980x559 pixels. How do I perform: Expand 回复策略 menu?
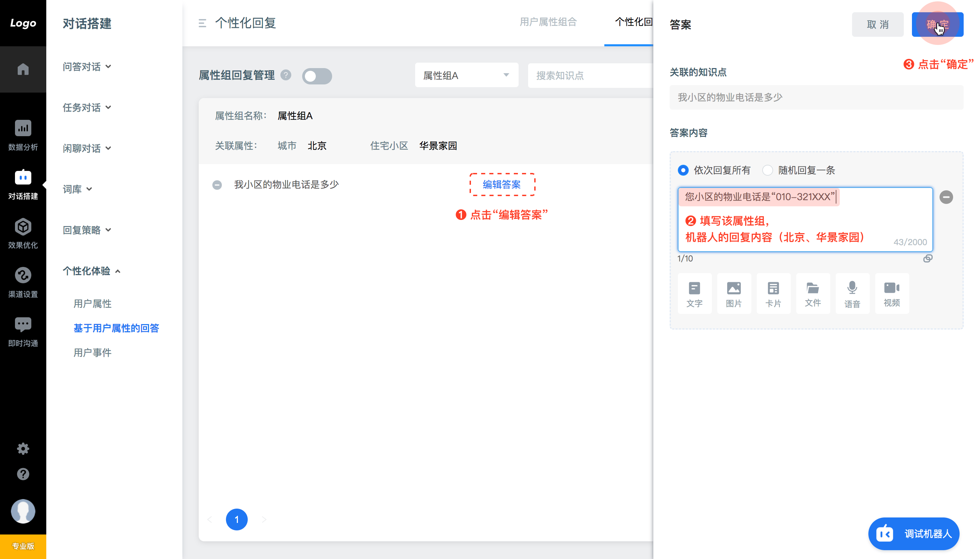coord(87,230)
